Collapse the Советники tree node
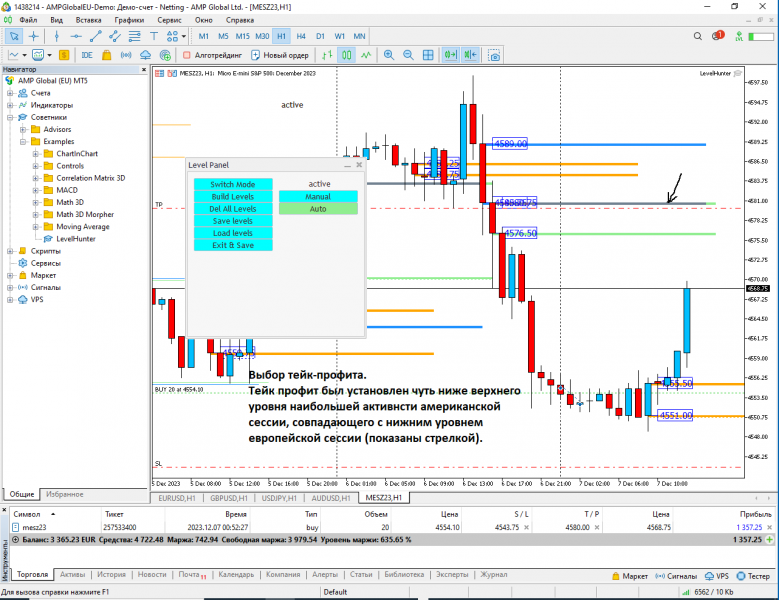779x600 pixels. pyautogui.click(x=10, y=117)
